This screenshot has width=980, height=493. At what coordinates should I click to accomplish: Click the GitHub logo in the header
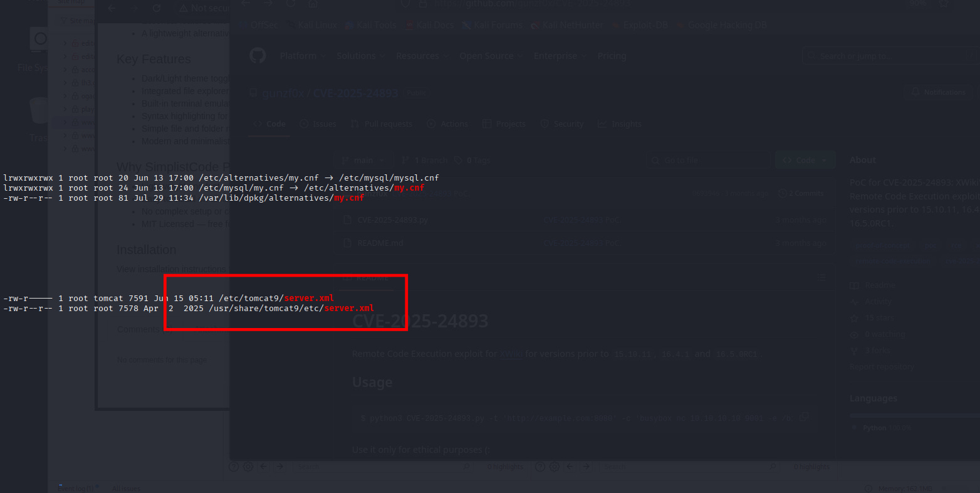pos(258,56)
